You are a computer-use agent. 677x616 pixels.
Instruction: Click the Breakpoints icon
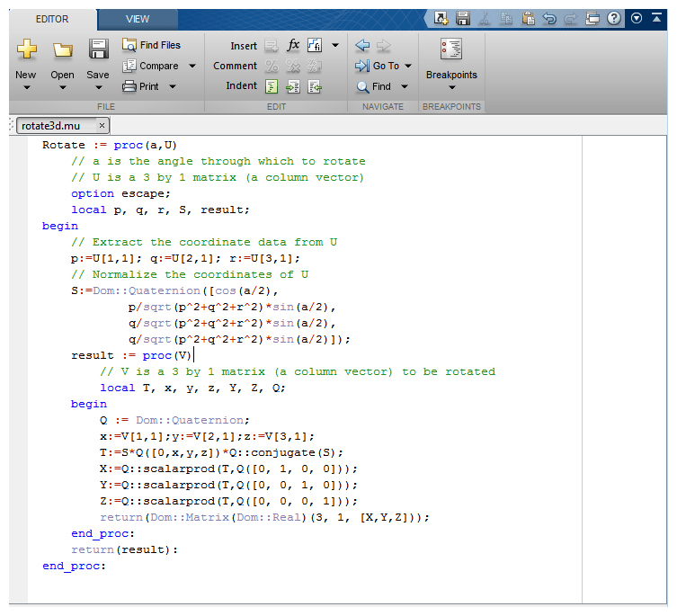(451, 50)
